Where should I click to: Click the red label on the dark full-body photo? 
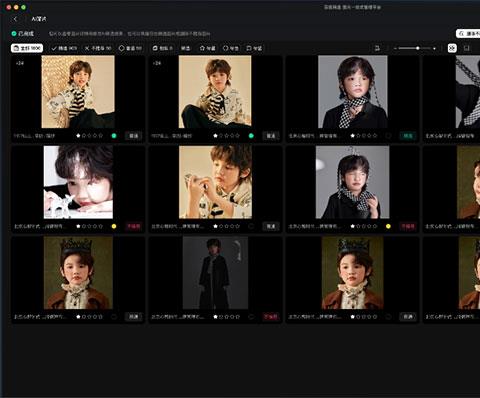(x=271, y=317)
